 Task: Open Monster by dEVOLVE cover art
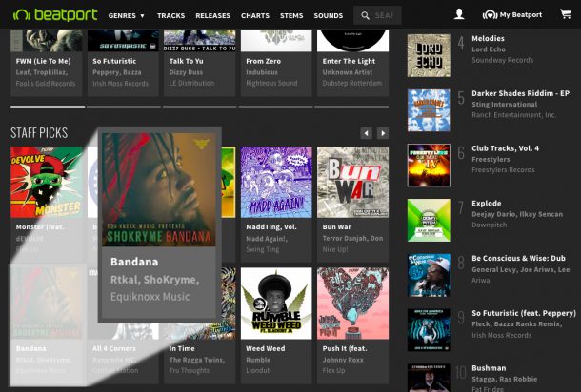[x=47, y=182]
